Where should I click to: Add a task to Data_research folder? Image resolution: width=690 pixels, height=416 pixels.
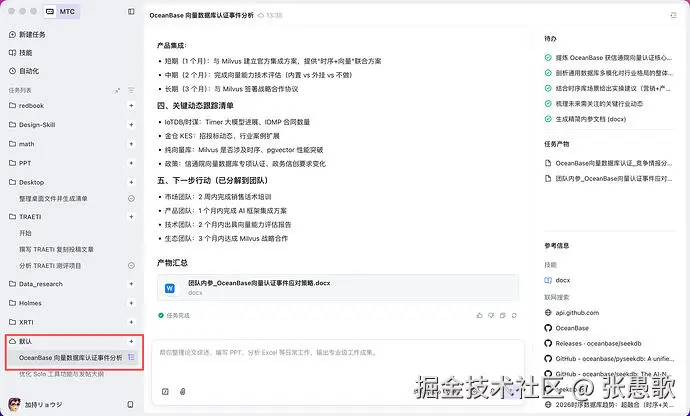pyautogui.click(x=131, y=284)
